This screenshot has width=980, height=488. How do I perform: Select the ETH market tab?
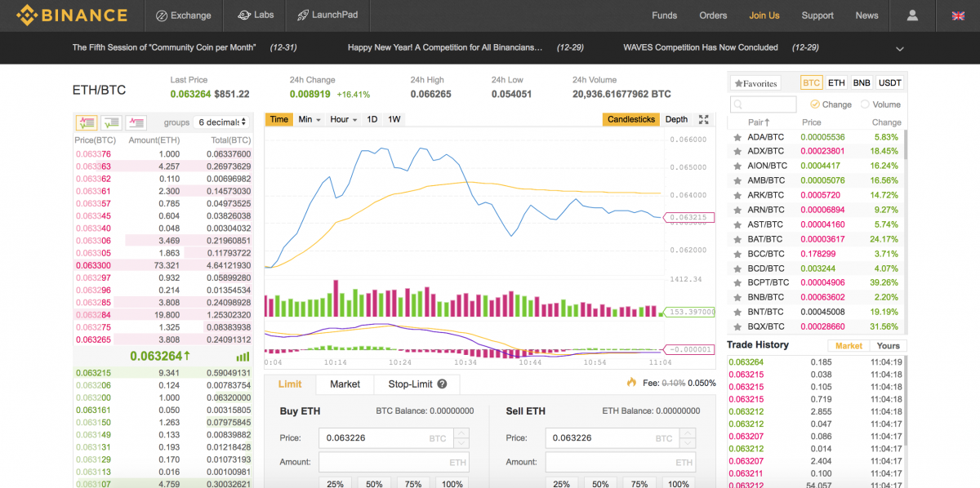[836, 83]
